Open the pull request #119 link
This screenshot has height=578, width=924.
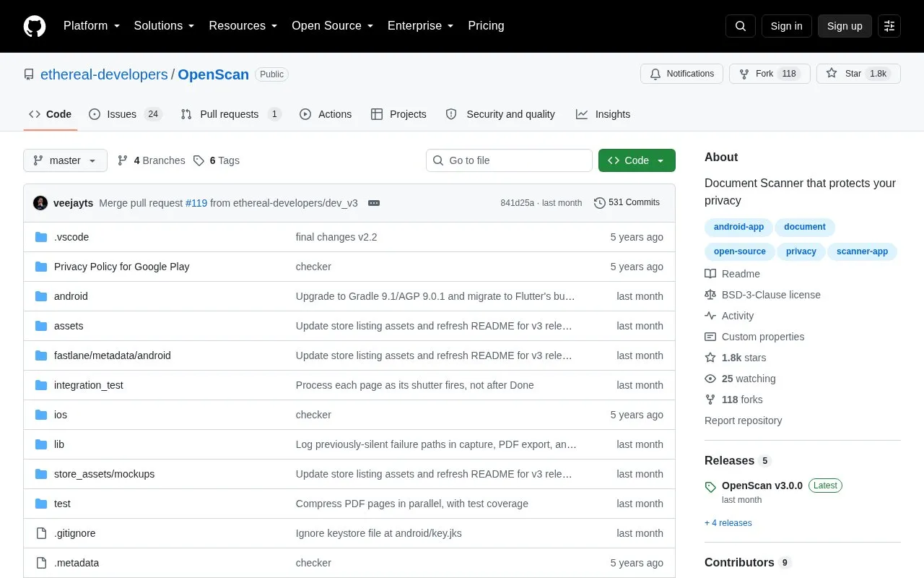[x=196, y=203]
